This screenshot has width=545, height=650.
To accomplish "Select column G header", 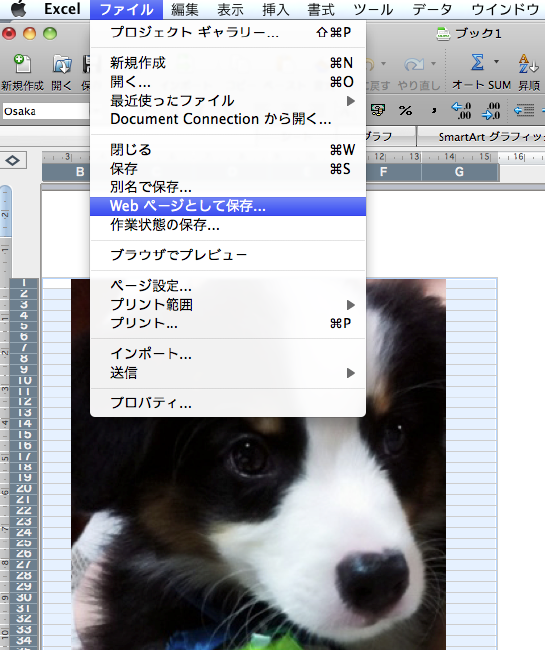I will (459, 172).
